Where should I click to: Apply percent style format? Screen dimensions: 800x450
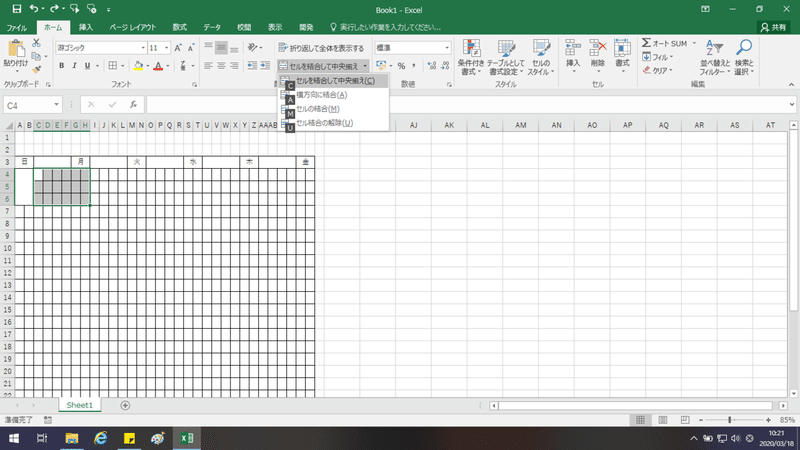pyautogui.click(x=401, y=66)
